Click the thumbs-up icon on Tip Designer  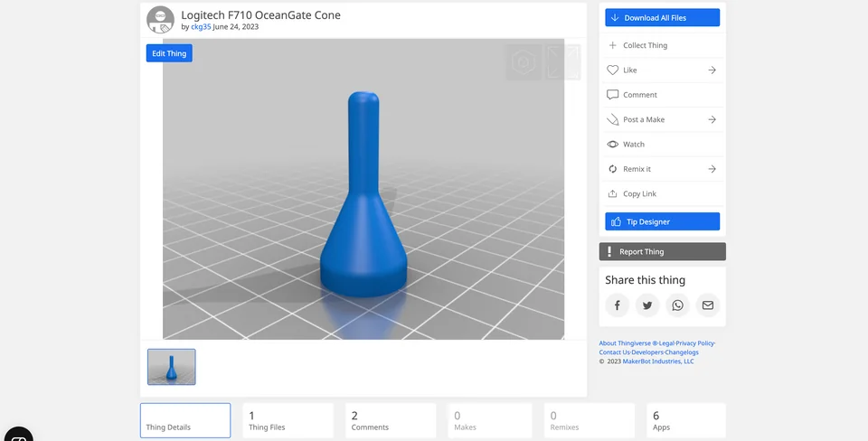point(616,221)
